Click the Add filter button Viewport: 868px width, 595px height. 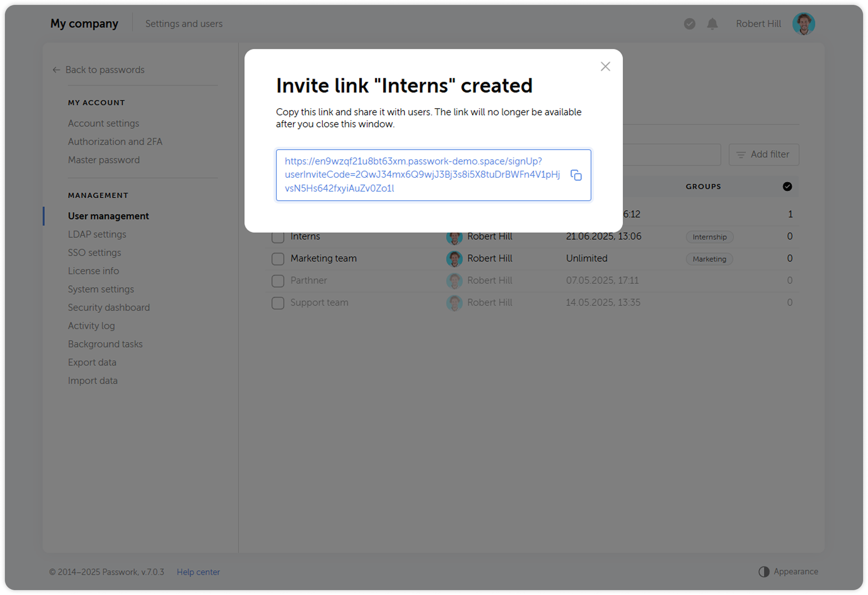tap(764, 154)
